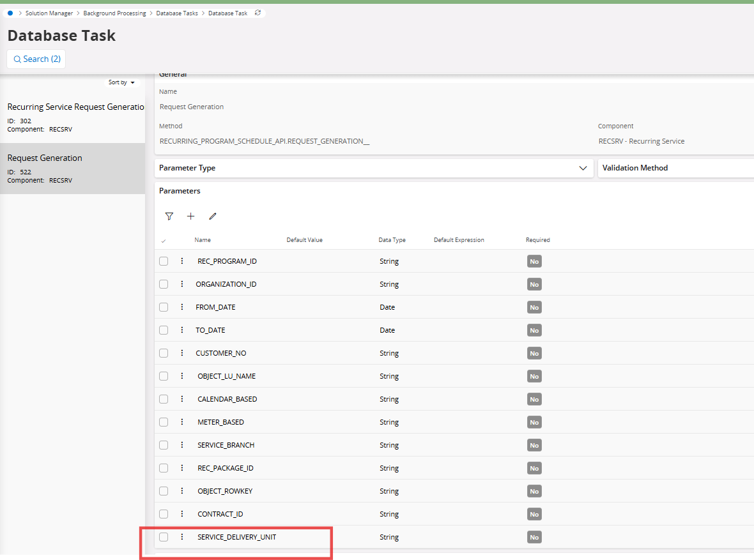Viewport: 754px width, 560px height.
Task: Click SERVICE_DELIVERY_UNIT parameter name
Action: tap(236, 537)
